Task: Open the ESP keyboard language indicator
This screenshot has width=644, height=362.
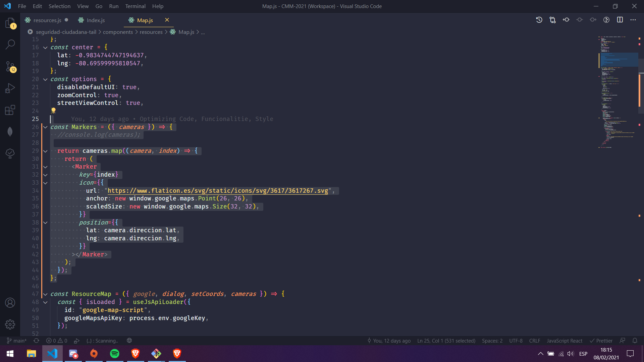Action: [x=583, y=354]
